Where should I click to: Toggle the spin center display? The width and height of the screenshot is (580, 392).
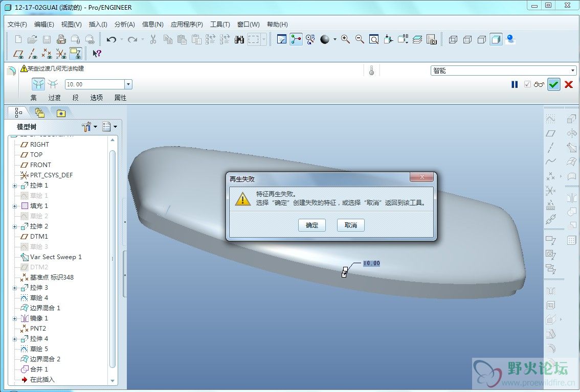coord(296,39)
